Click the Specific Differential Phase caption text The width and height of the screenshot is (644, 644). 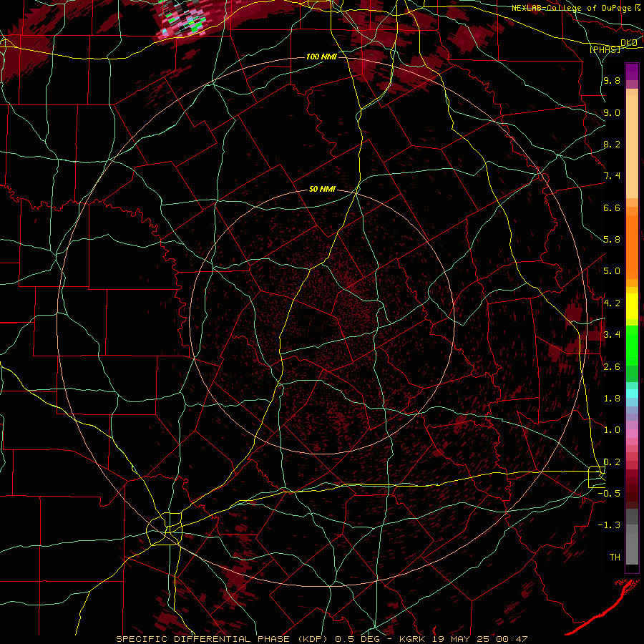(321, 639)
